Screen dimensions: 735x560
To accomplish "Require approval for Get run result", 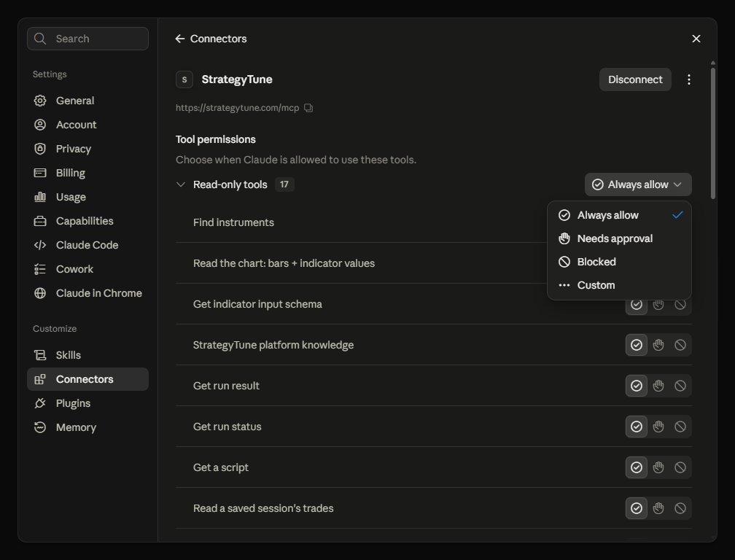I will coord(658,386).
